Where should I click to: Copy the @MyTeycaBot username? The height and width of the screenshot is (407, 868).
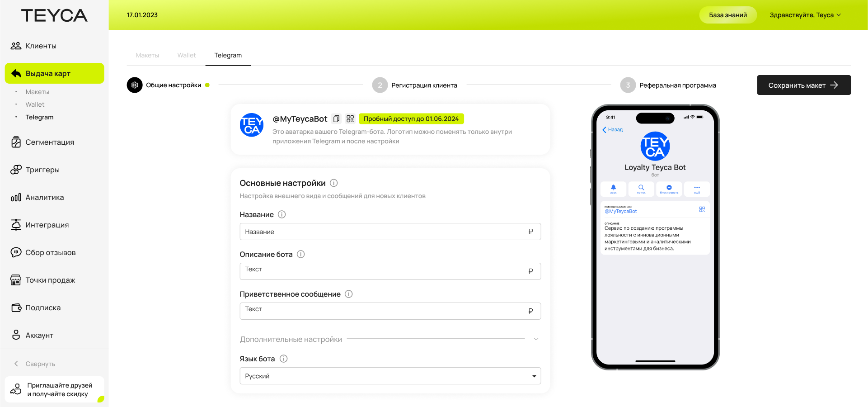[x=336, y=119]
